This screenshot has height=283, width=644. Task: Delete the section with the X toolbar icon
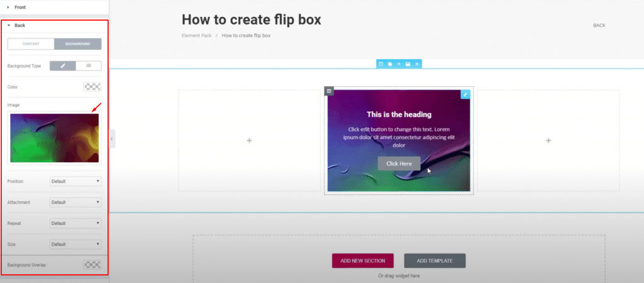click(x=416, y=64)
